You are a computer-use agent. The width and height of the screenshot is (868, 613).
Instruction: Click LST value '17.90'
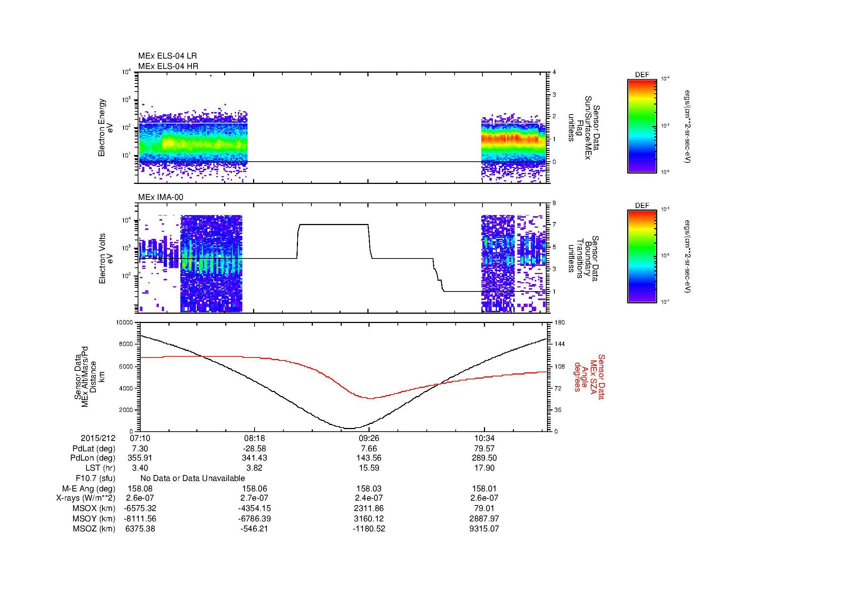(x=484, y=468)
